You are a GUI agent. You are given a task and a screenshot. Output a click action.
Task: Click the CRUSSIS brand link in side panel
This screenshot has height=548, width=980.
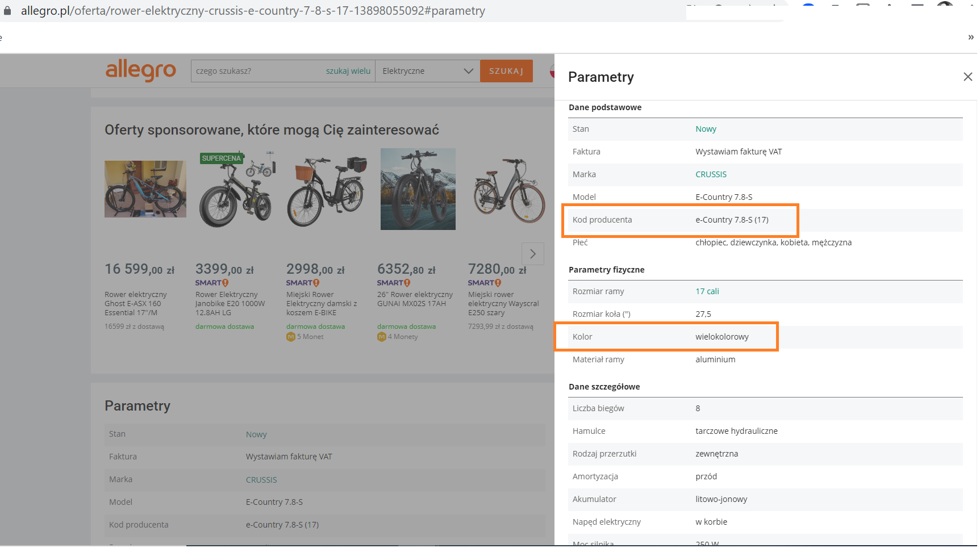711,174
